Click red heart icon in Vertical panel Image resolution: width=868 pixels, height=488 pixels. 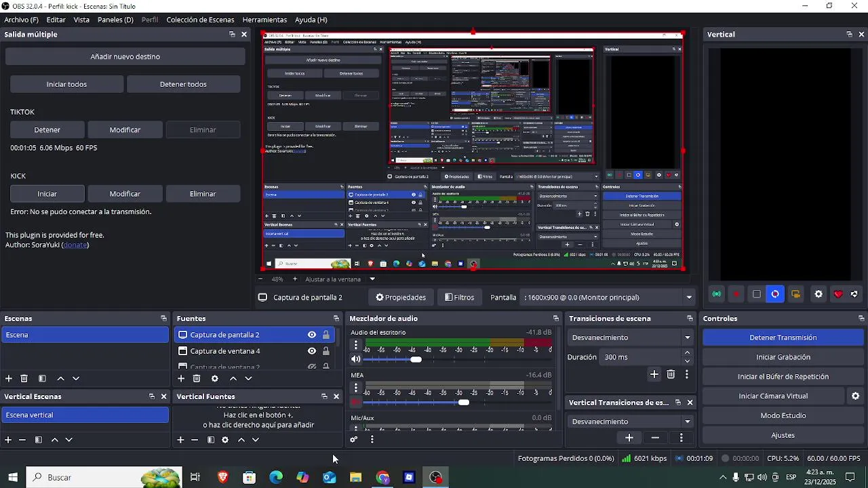click(838, 294)
